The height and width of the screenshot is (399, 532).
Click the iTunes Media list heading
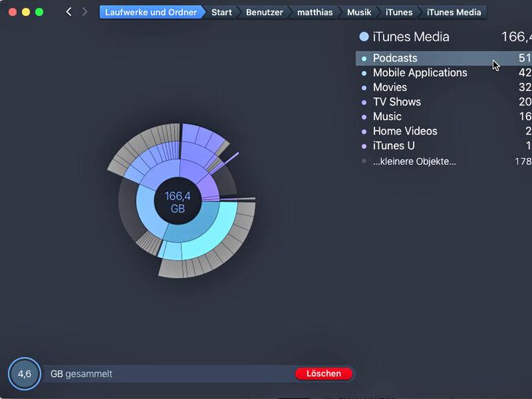[411, 37]
